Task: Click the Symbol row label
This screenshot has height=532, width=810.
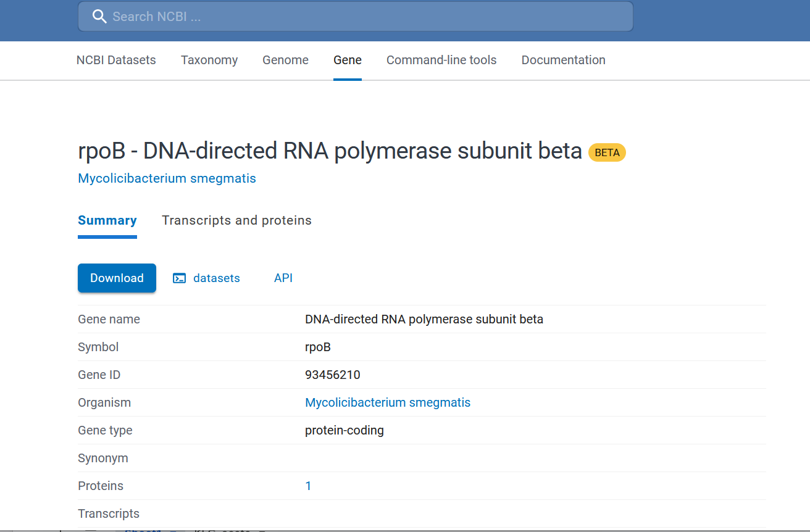Action: click(98, 347)
